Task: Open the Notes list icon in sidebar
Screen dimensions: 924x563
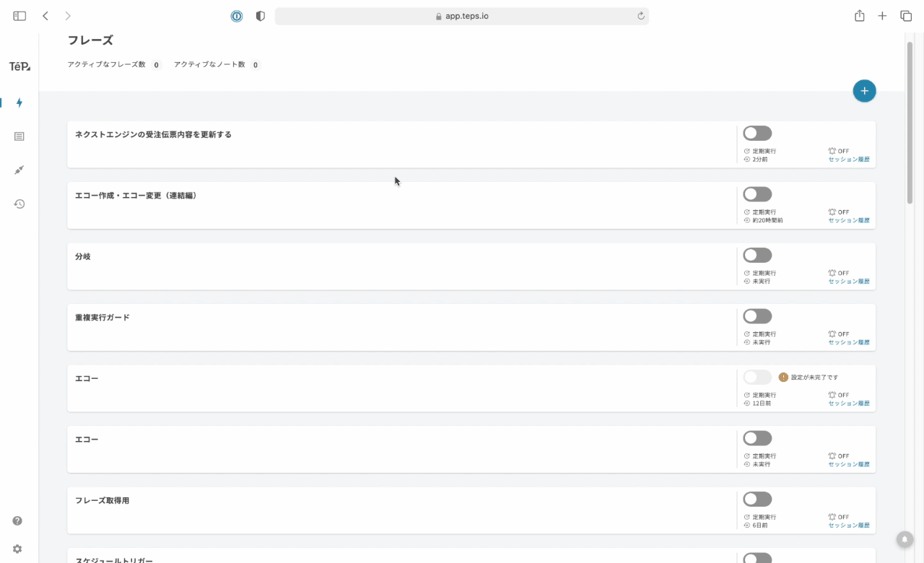Action: pos(19,136)
